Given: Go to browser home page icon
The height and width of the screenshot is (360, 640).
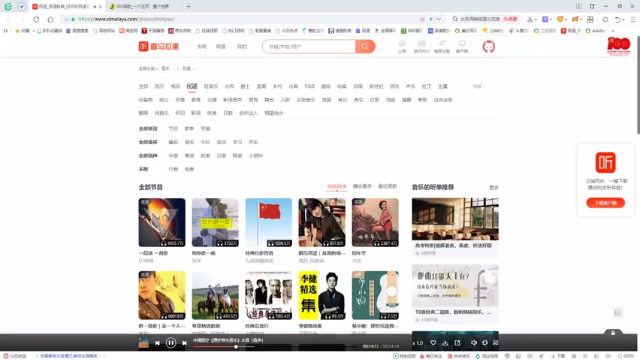Looking at the screenshot, I should pyautogui.click(x=50, y=19).
